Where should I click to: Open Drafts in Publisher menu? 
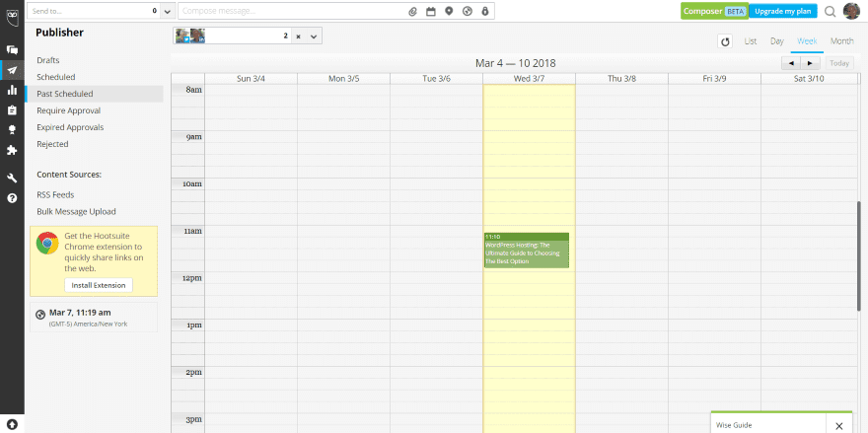(x=48, y=60)
